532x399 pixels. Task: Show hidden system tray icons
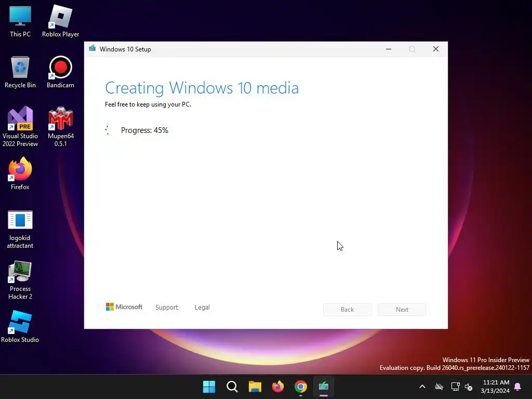click(422, 387)
